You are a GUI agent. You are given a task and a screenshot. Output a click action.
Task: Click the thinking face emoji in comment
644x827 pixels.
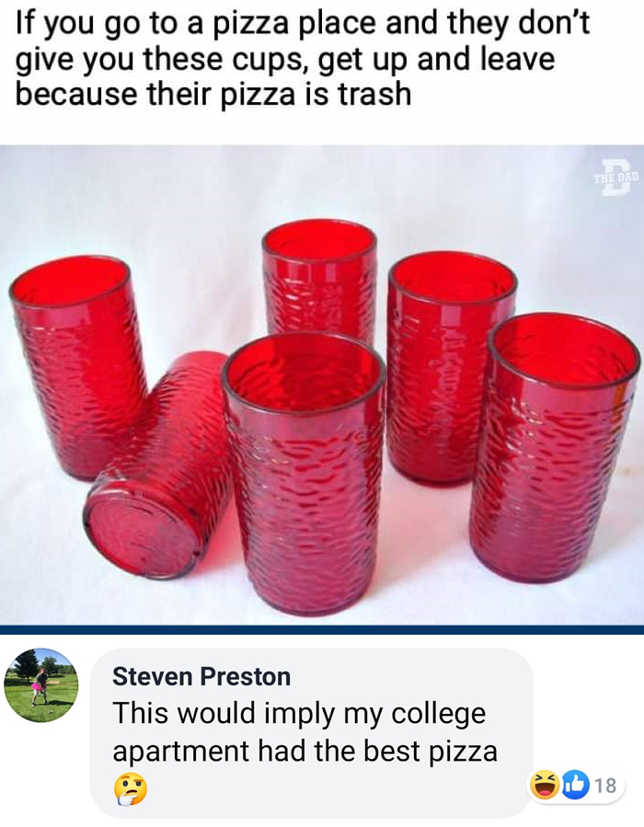(129, 788)
